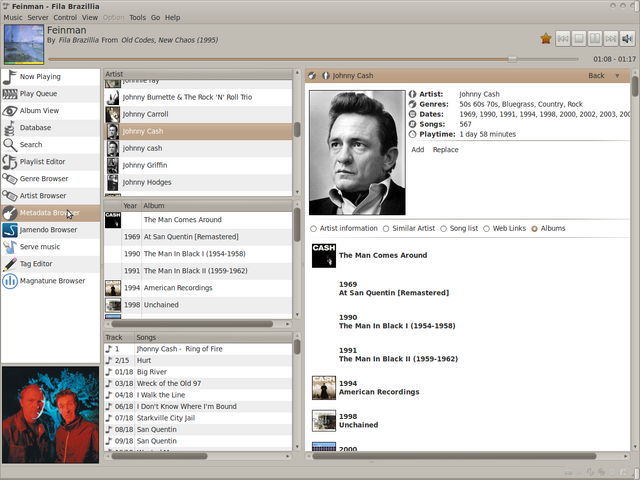The height and width of the screenshot is (480, 640).
Task: Click the Add link for Johnny Cash
Action: pos(418,150)
